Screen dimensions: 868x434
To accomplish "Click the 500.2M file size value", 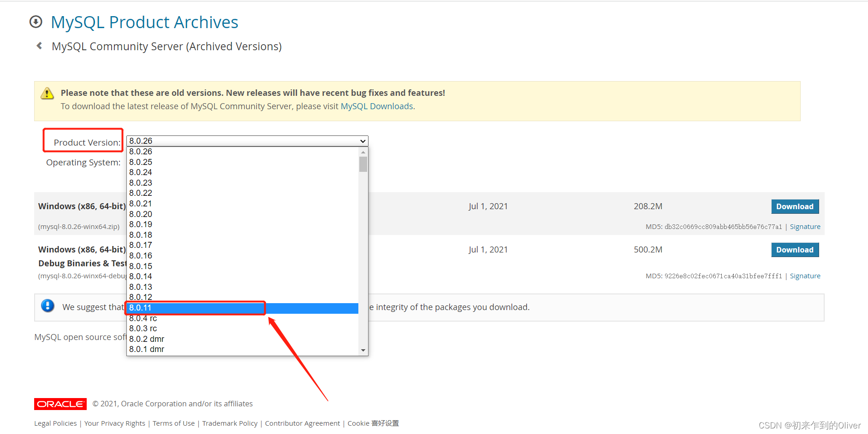I will [x=648, y=250].
